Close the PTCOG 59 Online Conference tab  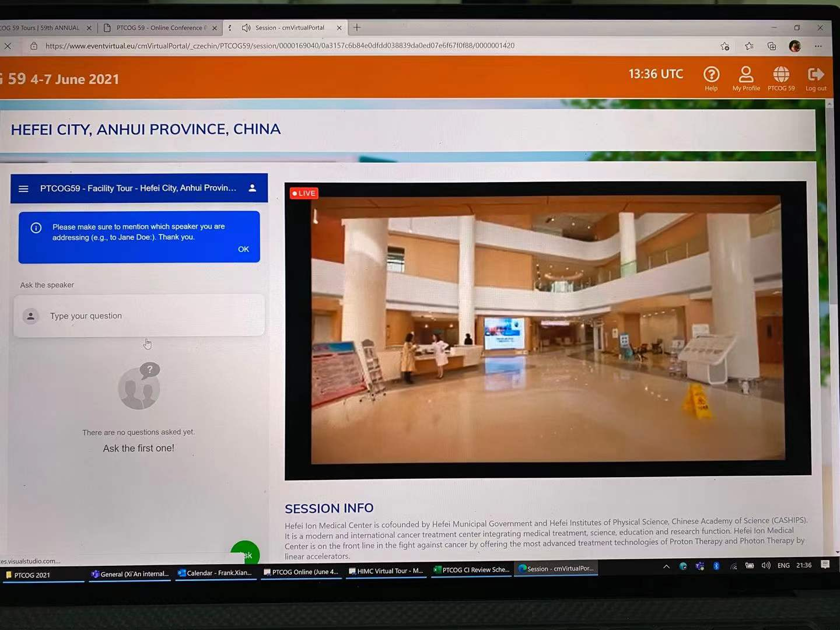coord(214,27)
